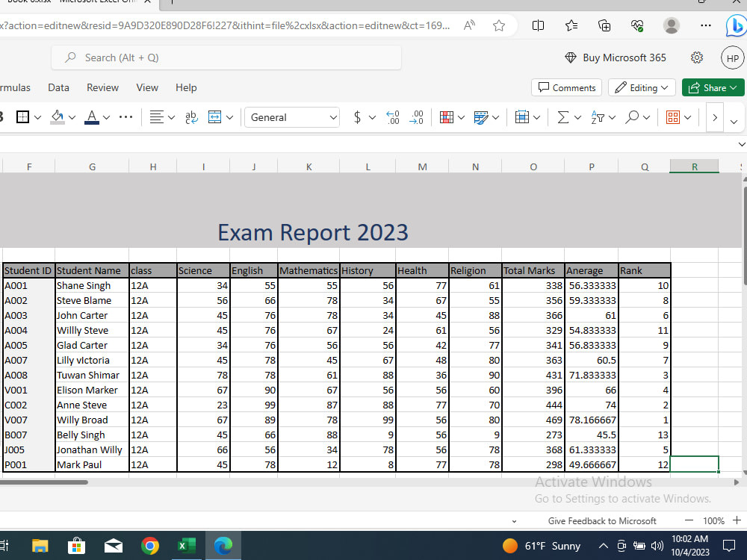This screenshot has height=560, width=747.
Task: Toggle browser split screen icon
Action: (538, 25)
